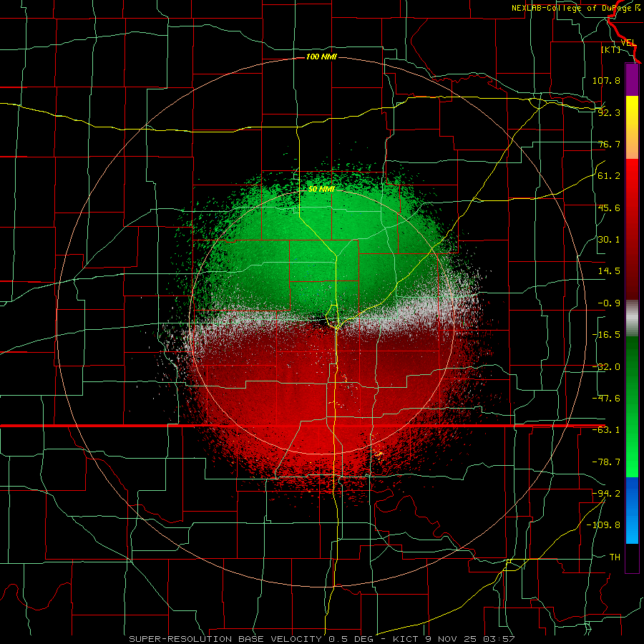644x644 pixels.
Task: Click the -16.5 velocity scale value
Action: (x=606, y=335)
